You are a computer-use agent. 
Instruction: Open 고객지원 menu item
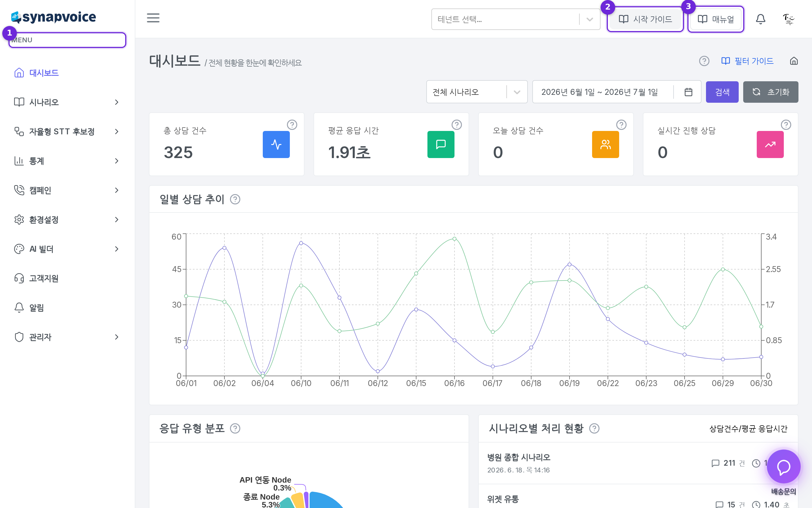(x=67, y=278)
